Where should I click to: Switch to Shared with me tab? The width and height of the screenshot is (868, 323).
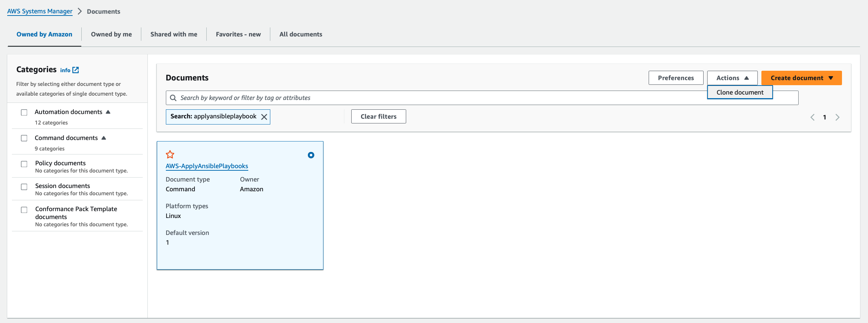pos(174,34)
